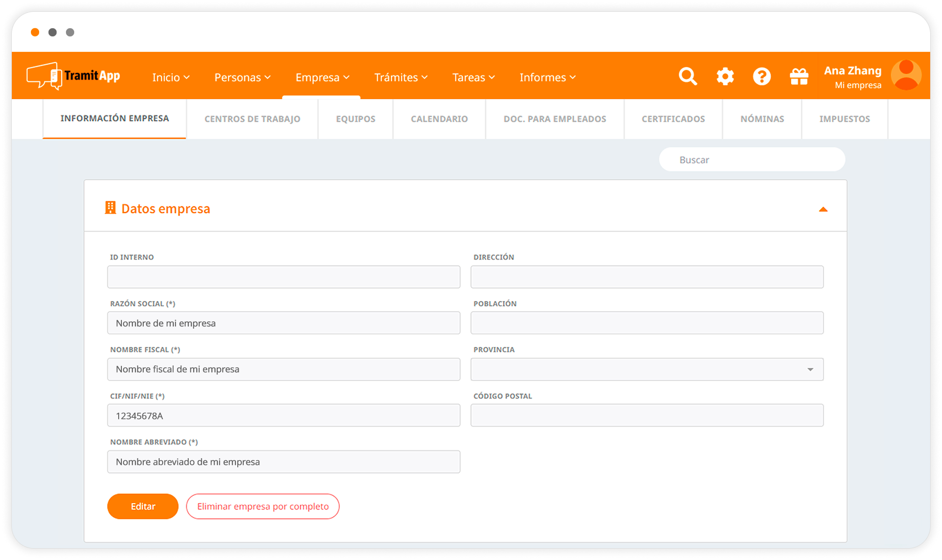
Task: Open help with the question mark icon
Action: (762, 76)
